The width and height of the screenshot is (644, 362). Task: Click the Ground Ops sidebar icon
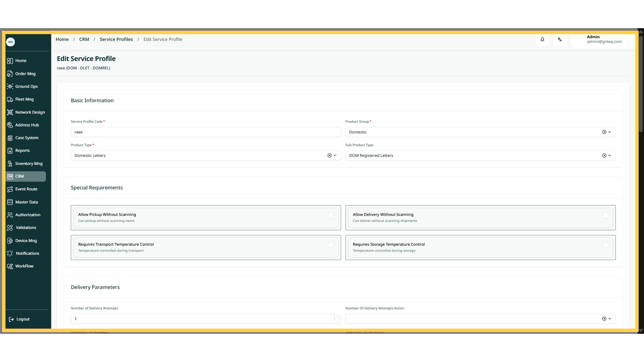point(10,86)
